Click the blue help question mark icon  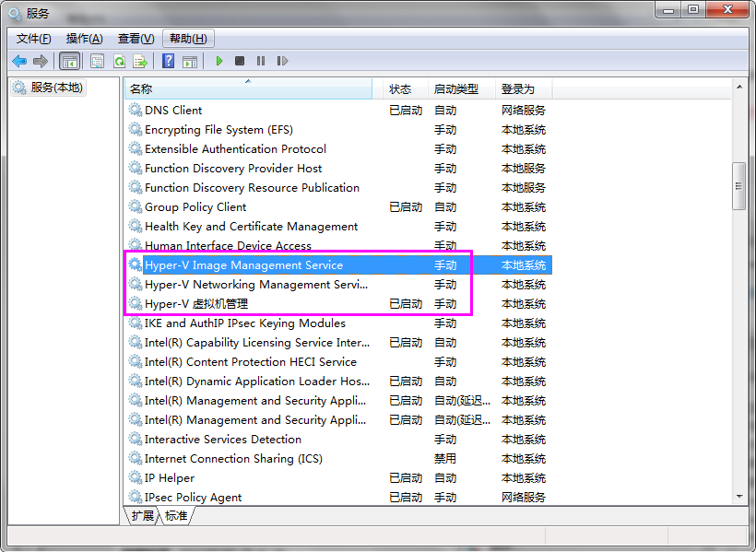168,61
